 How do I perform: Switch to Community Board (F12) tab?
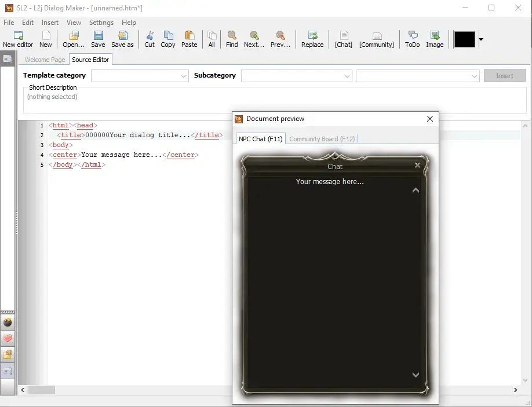pos(322,139)
